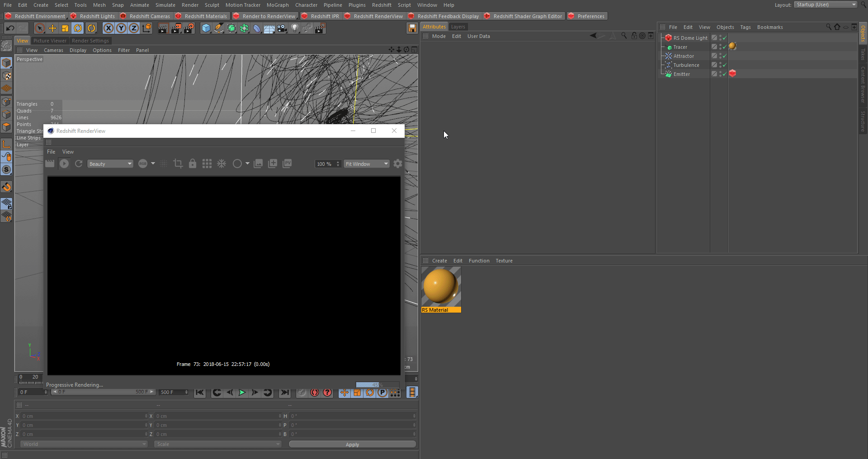Image resolution: width=868 pixels, height=459 pixels.
Task: Add a Floor environment object
Action: point(269,28)
